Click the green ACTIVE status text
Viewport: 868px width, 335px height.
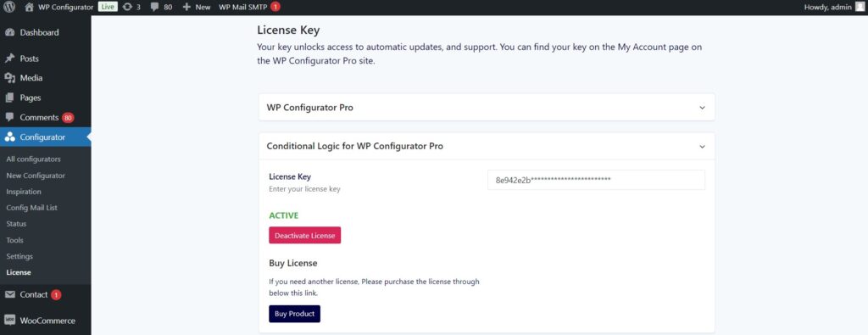tap(283, 215)
